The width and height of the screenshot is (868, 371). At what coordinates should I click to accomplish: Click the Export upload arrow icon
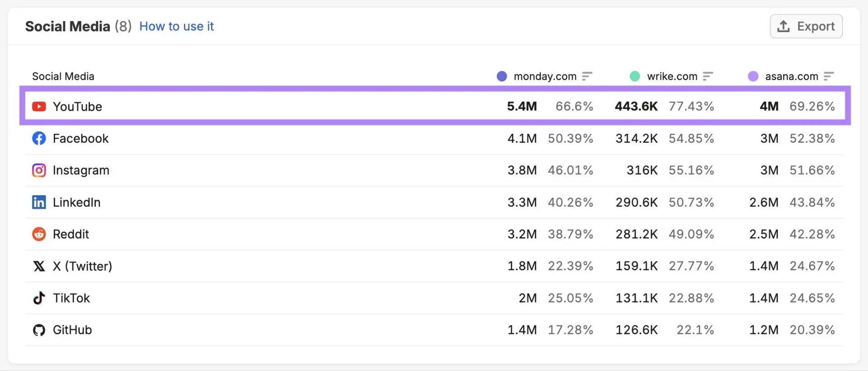click(x=783, y=27)
